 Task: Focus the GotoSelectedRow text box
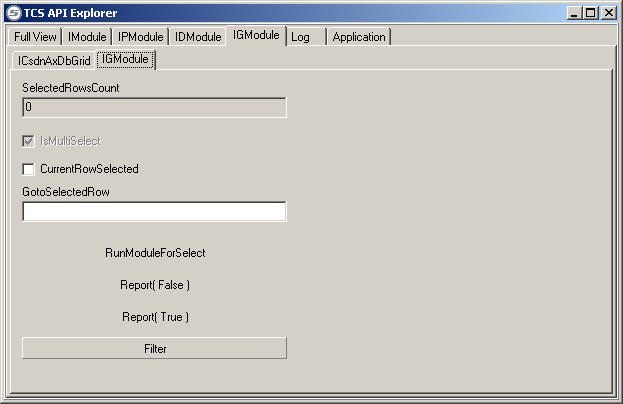[154, 211]
